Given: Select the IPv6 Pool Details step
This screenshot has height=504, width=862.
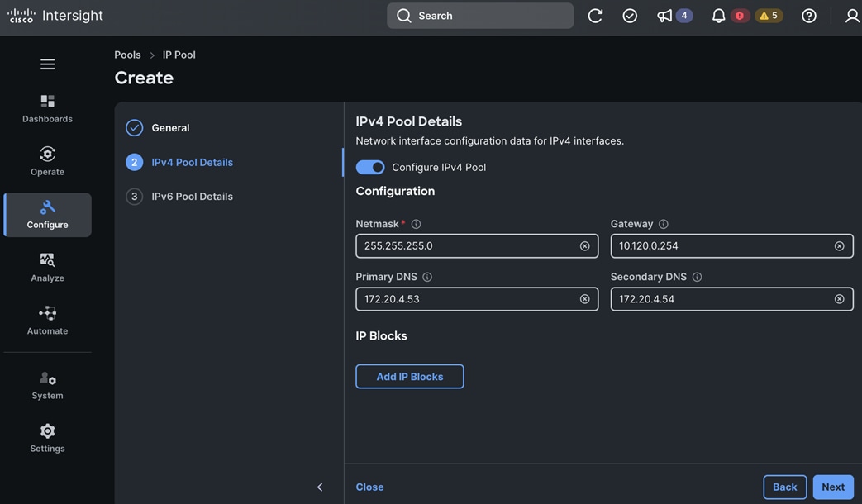Looking at the screenshot, I should click(x=180, y=196).
